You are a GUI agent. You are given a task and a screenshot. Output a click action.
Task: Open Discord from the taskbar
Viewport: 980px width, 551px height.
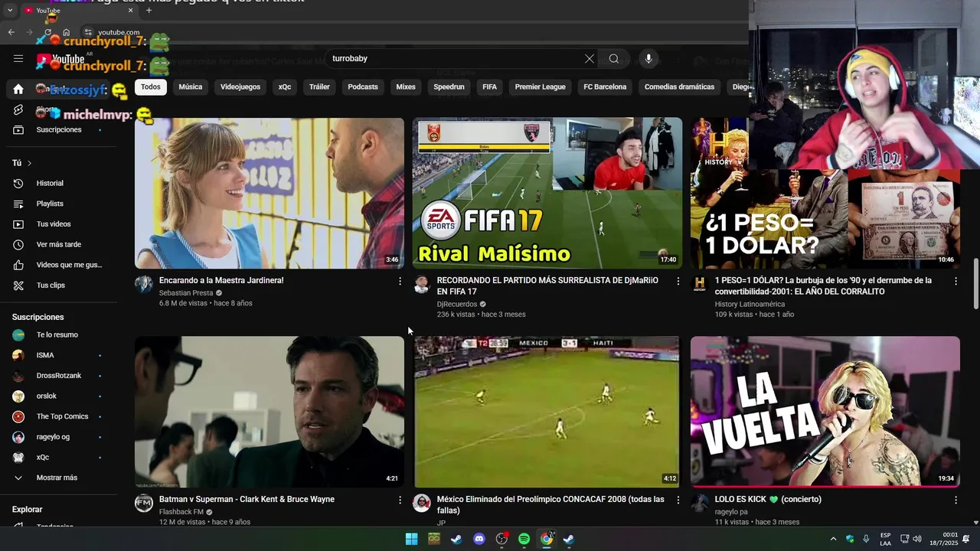coord(479,539)
